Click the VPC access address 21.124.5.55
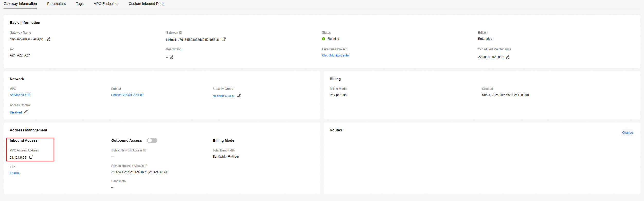Screen dimensions: 644x201 click(18, 158)
